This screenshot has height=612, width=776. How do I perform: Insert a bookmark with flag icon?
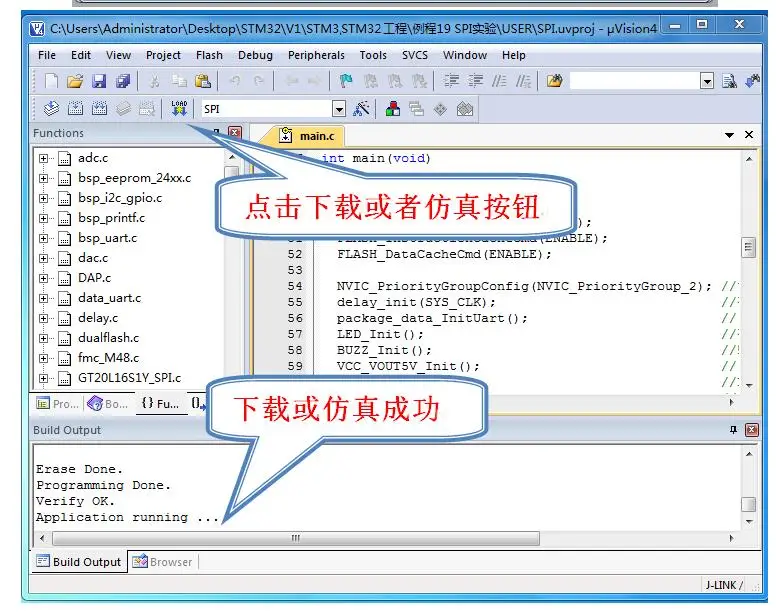coord(345,81)
